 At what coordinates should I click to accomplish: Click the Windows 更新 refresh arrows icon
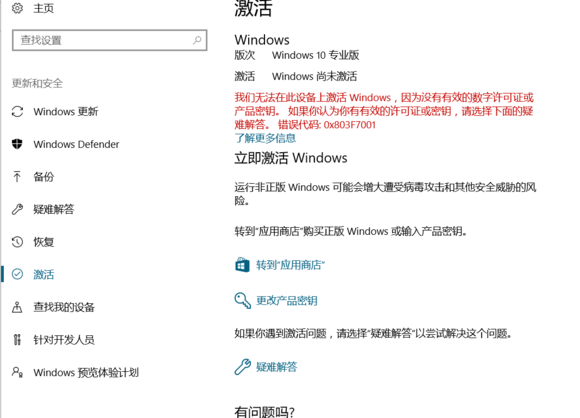(x=17, y=111)
